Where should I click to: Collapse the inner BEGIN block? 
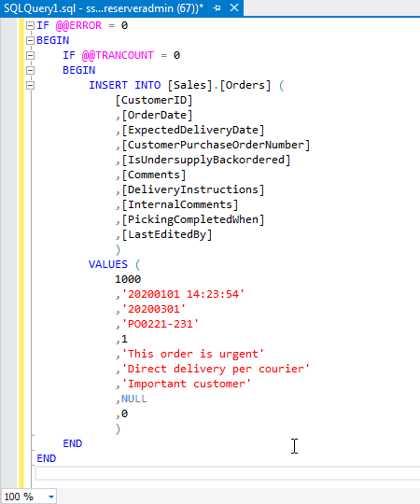click(30, 70)
